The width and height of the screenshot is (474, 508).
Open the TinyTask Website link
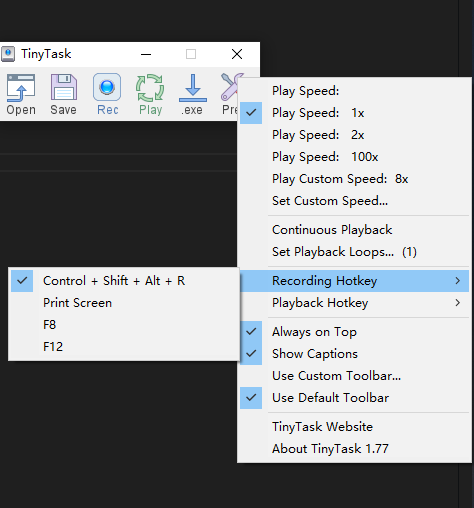[354, 427]
